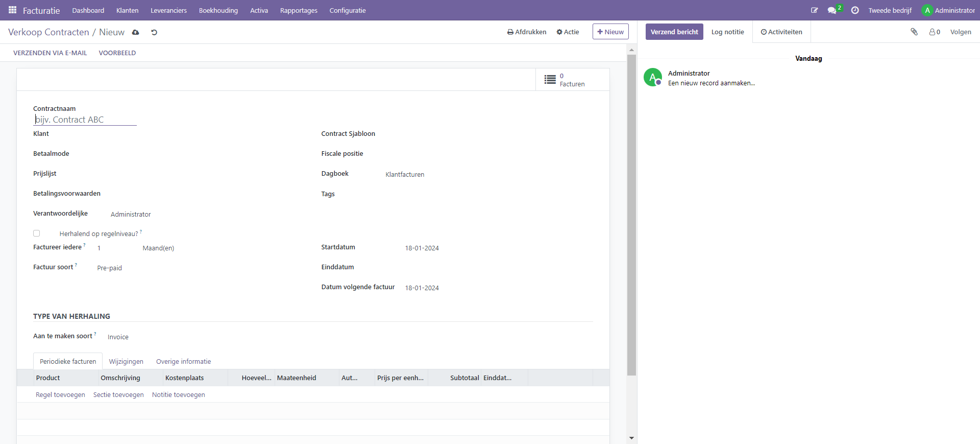
Task: Open the Boekhouding menu
Action: click(218, 10)
